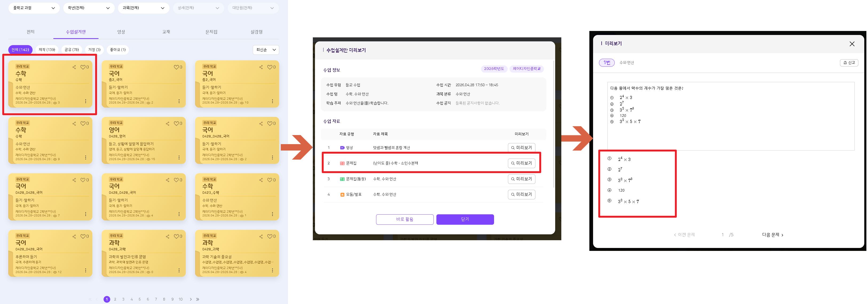
Task: Switch to the 영상 tab
Action: tap(121, 32)
